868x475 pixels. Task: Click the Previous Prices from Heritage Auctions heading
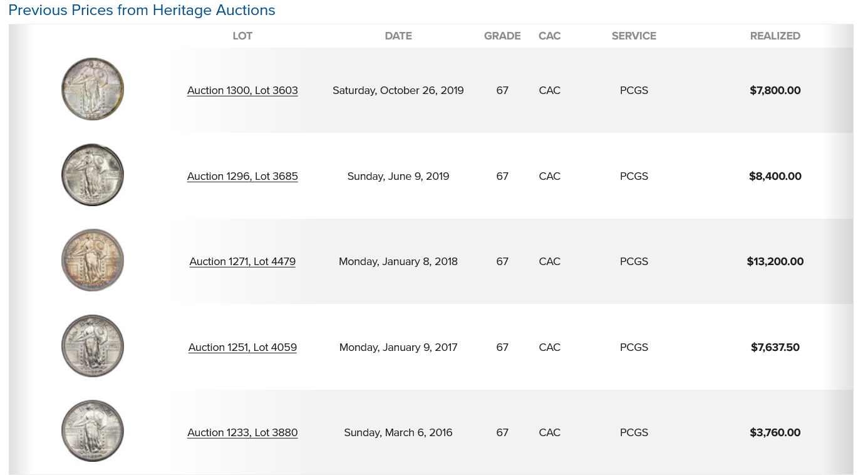pos(142,11)
